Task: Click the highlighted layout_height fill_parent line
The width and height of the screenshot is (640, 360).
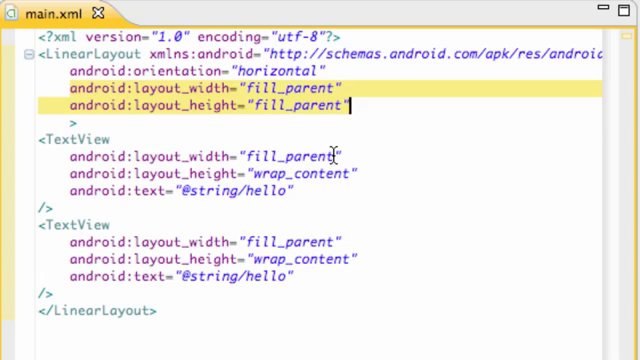Action: [209, 105]
